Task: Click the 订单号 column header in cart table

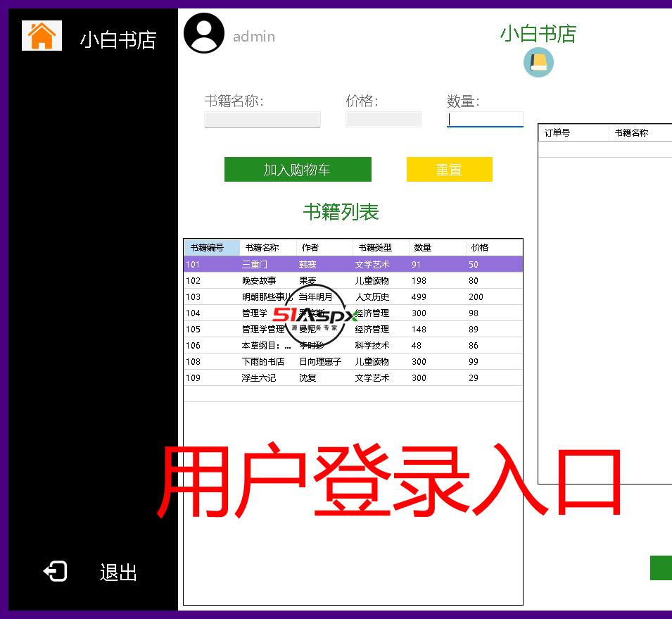Action: [573, 132]
